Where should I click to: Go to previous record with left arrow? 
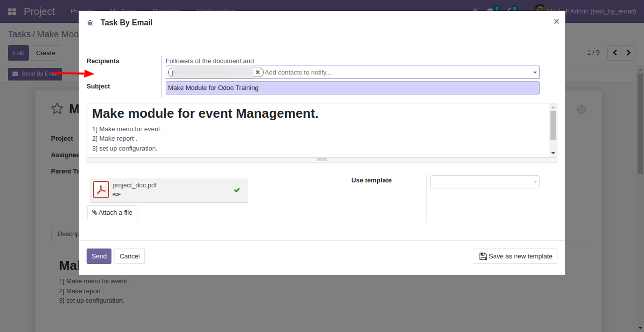(x=615, y=53)
